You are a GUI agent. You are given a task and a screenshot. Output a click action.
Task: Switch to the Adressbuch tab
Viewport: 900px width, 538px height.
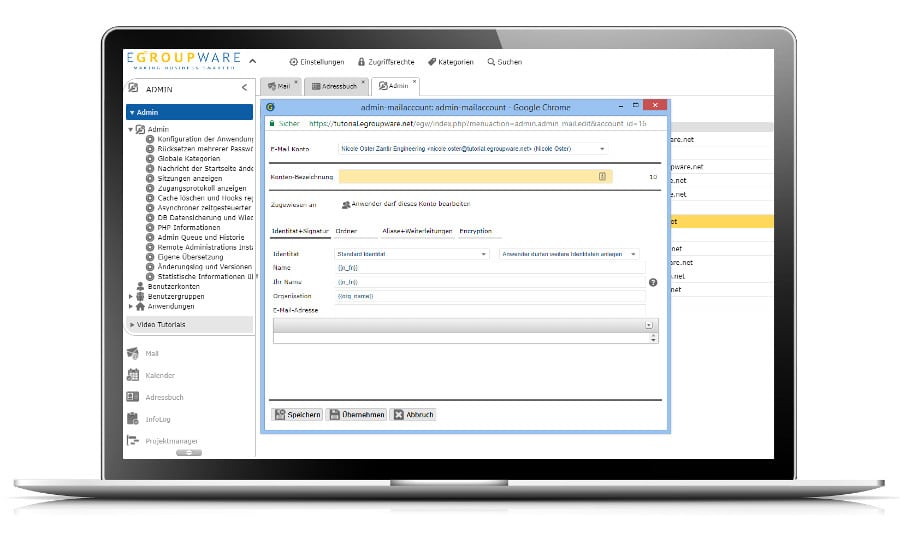[x=334, y=86]
